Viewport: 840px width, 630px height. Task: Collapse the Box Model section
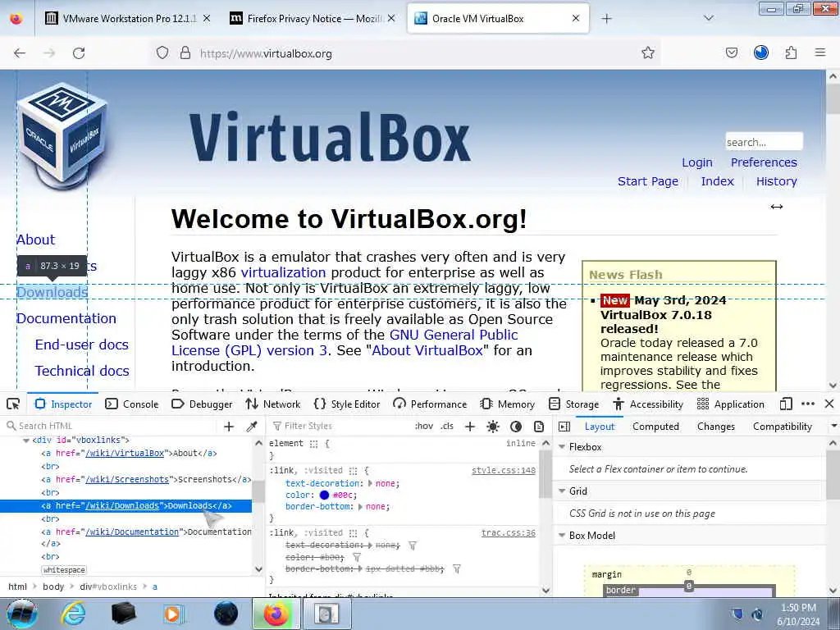pyautogui.click(x=563, y=536)
